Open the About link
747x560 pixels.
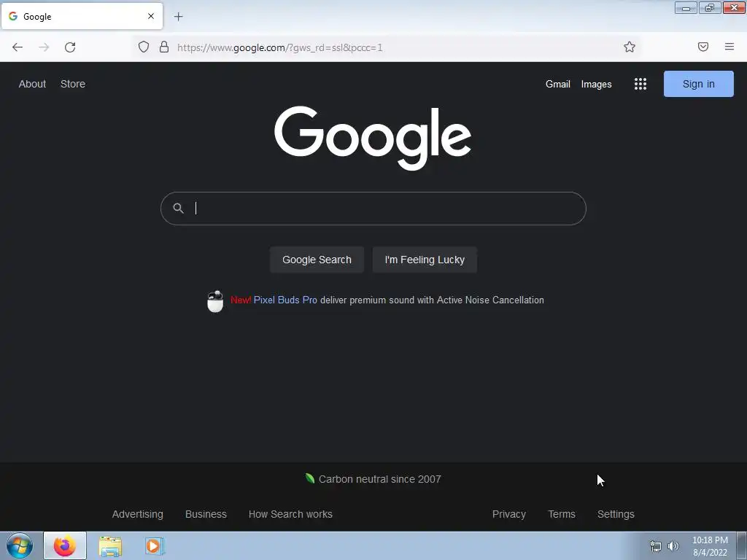coord(32,84)
